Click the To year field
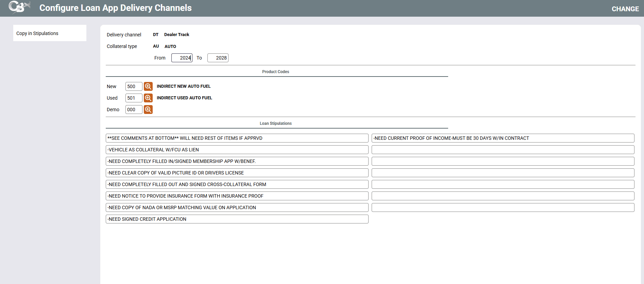This screenshot has height=284, width=644. (218, 58)
